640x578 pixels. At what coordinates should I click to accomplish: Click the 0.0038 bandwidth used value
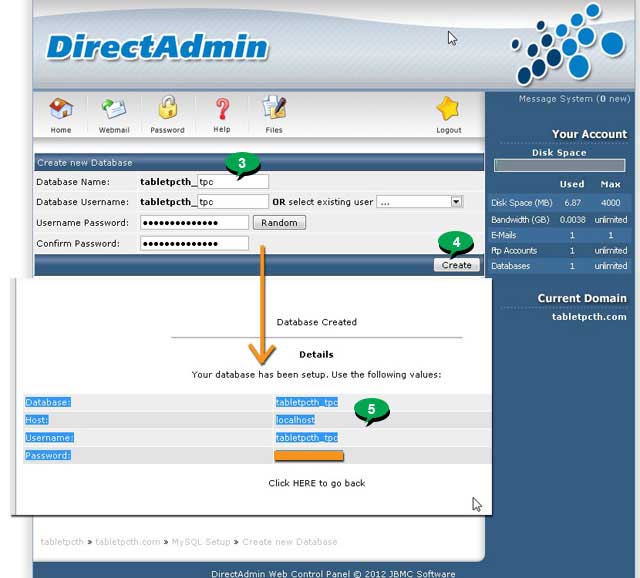coord(572,220)
